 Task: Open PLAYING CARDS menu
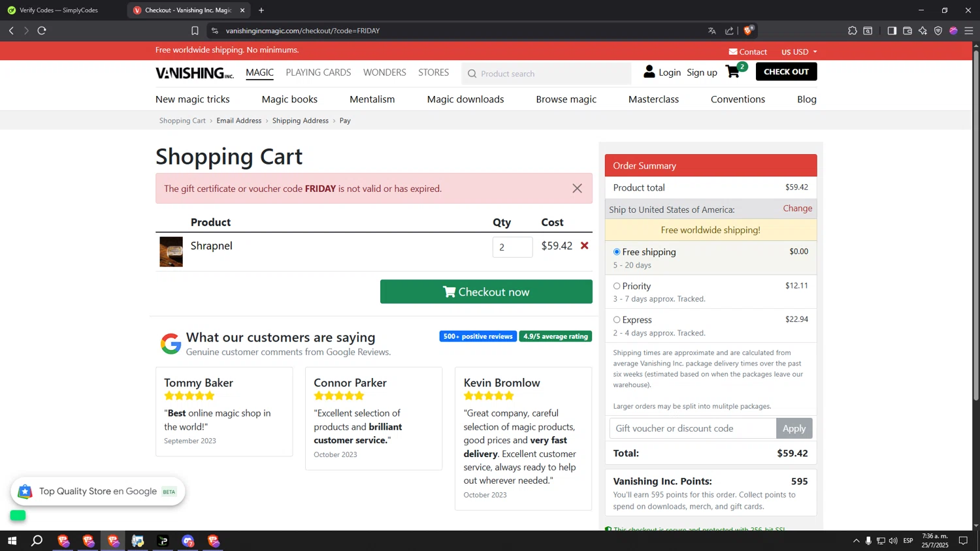point(318,72)
